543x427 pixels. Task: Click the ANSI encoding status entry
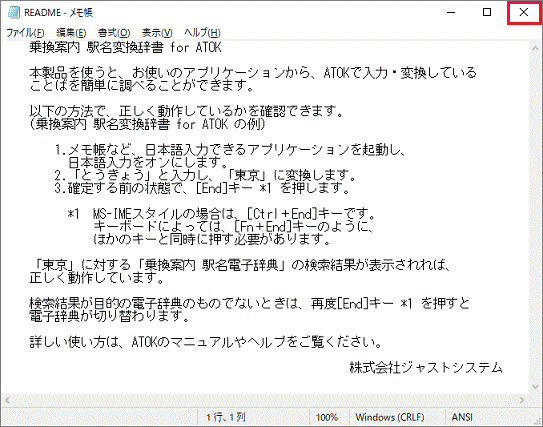pos(462,417)
